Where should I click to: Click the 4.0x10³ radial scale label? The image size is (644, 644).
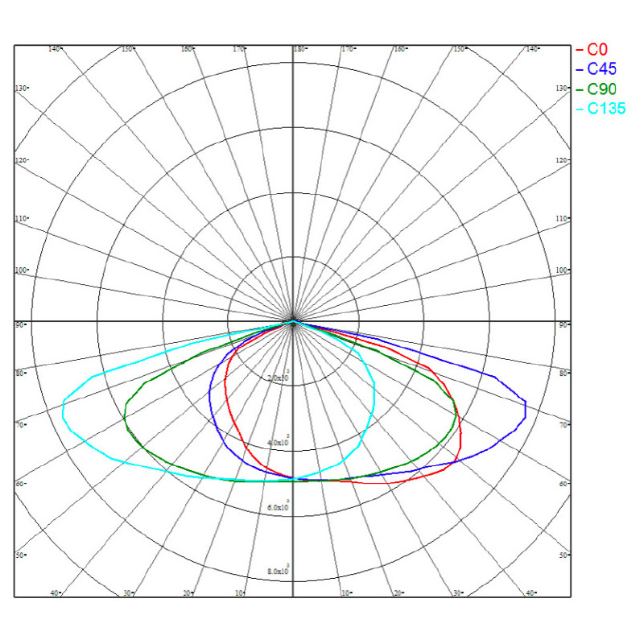tap(279, 441)
